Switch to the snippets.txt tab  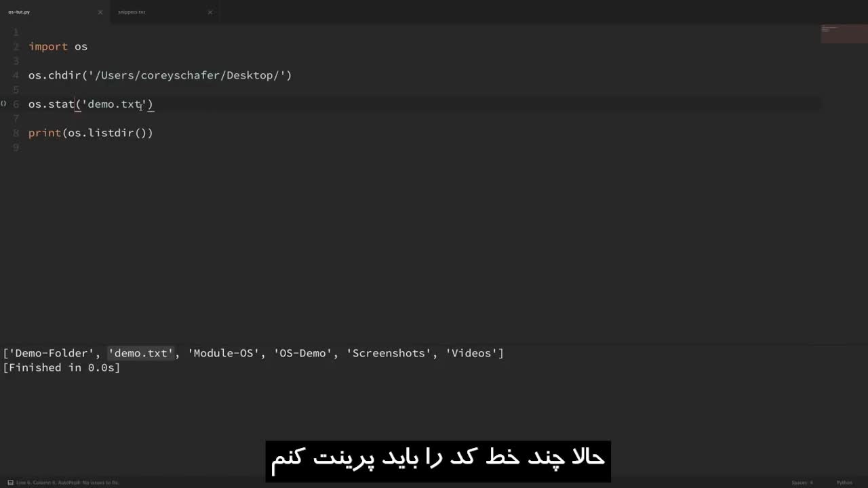click(x=132, y=12)
